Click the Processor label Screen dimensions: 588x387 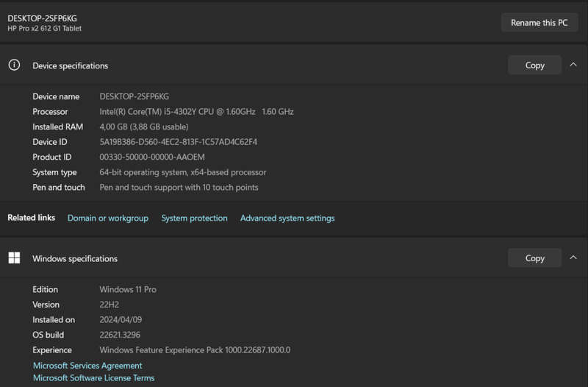[x=50, y=112]
